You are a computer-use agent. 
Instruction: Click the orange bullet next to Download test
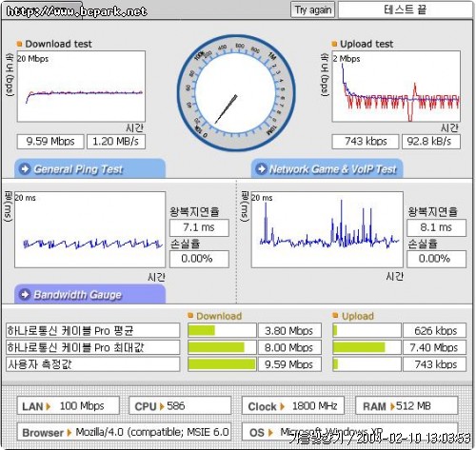(19, 44)
